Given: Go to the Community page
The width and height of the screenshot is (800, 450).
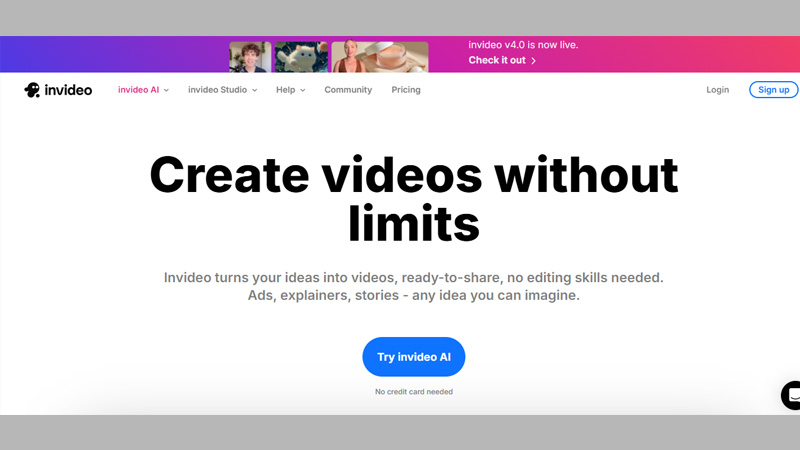Looking at the screenshot, I should click(348, 90).
